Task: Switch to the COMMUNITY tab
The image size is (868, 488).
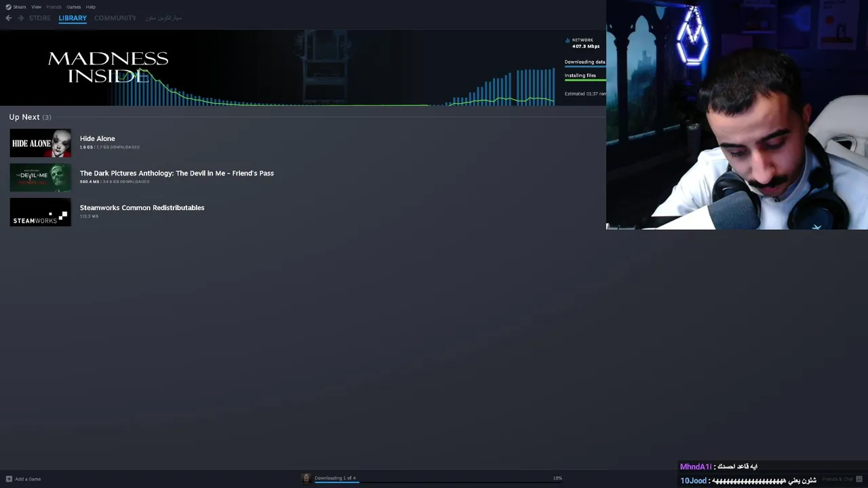Action: coord(115,18)
